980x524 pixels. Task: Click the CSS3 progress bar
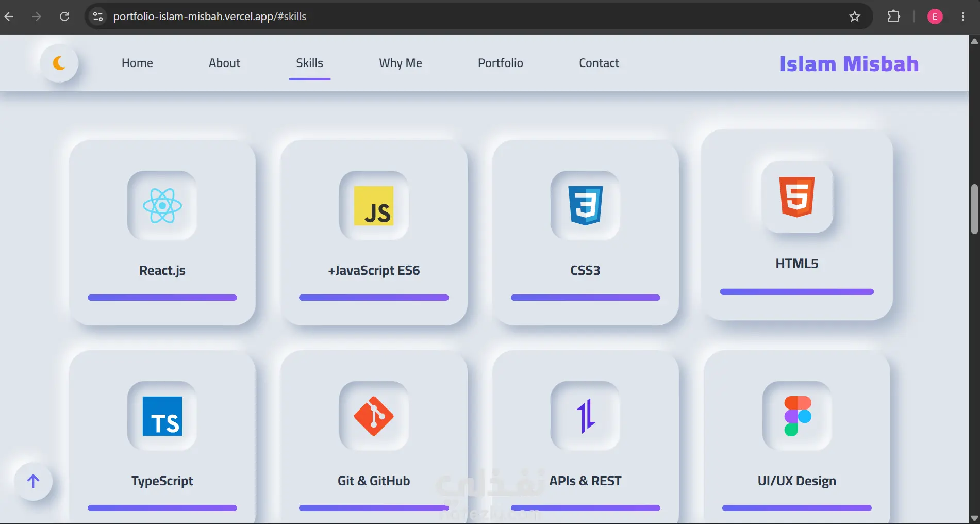point(585,298)
